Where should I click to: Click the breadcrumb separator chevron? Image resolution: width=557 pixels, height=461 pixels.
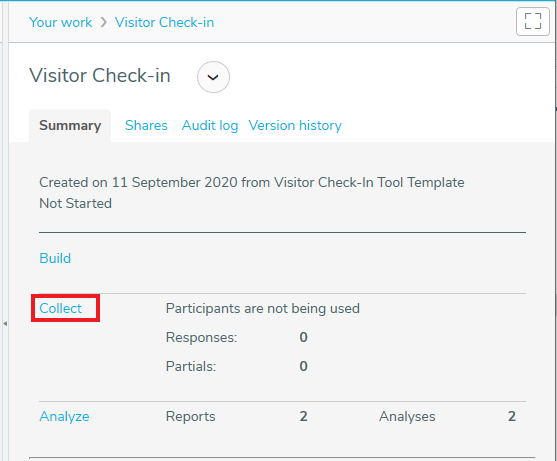coord(103,22)
